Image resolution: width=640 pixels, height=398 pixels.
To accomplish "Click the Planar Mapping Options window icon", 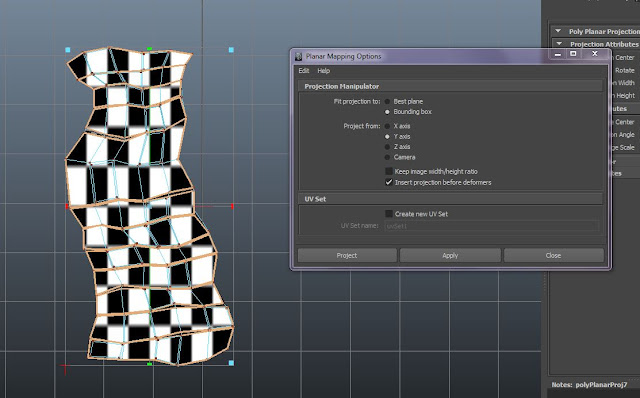I will 298,56.
